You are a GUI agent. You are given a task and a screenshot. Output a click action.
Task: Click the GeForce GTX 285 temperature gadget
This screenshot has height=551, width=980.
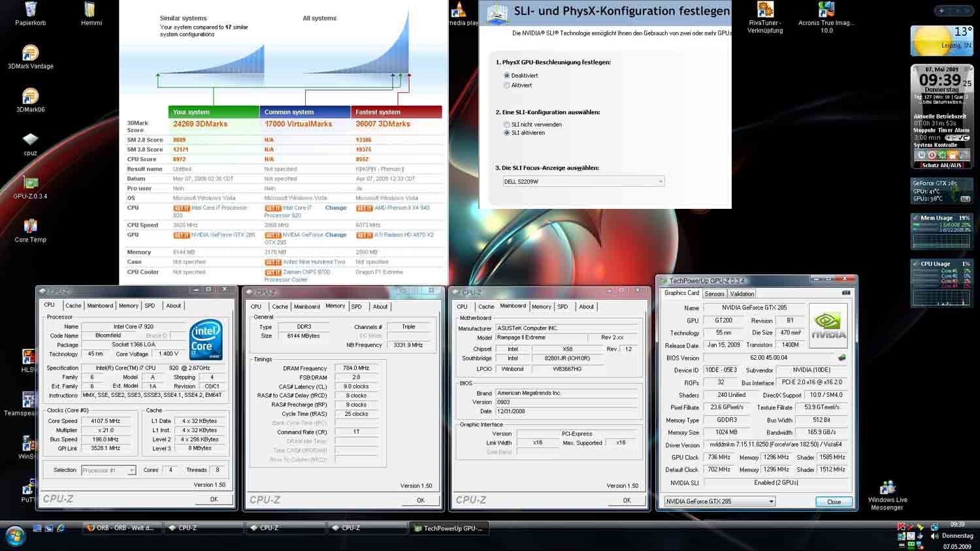coord(941,191)
